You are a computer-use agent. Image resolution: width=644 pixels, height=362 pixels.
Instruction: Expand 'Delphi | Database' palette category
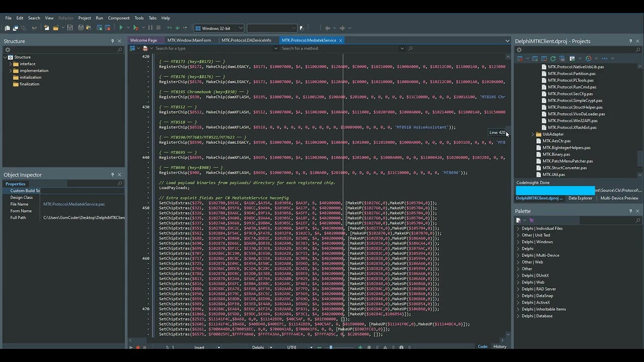(x=518, y=316)
